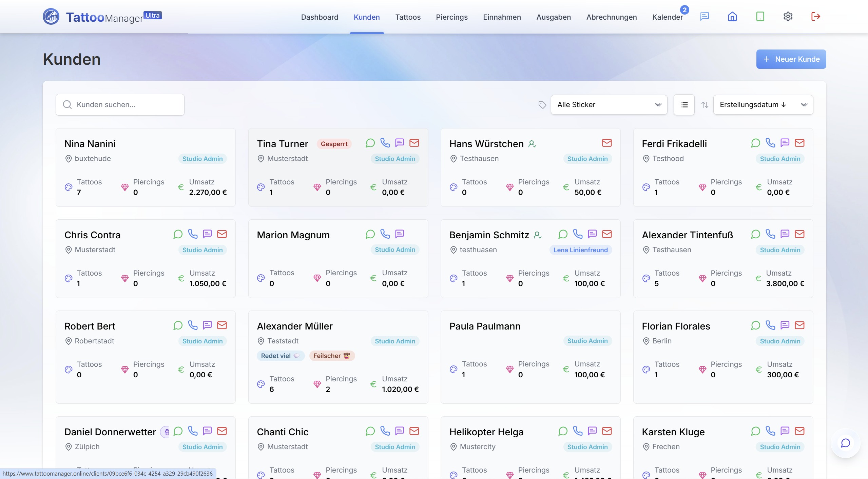Open the SMS icon on Chris Contra's card
The width and height of the screenshot is (868, 479).
point(207,234)
